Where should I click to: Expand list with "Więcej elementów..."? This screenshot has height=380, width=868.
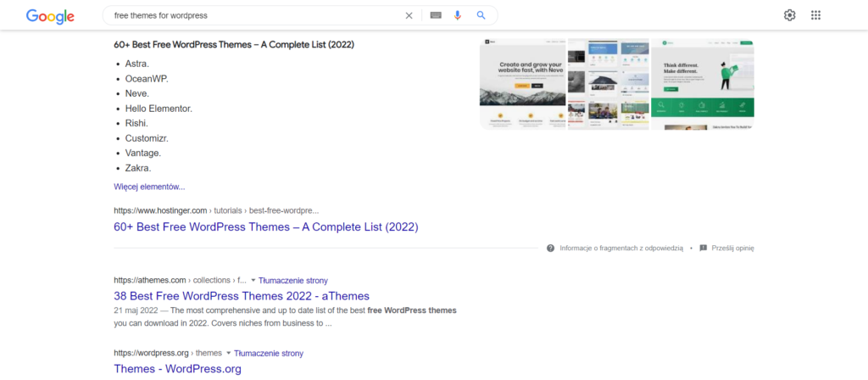click(x=149, y=187)
